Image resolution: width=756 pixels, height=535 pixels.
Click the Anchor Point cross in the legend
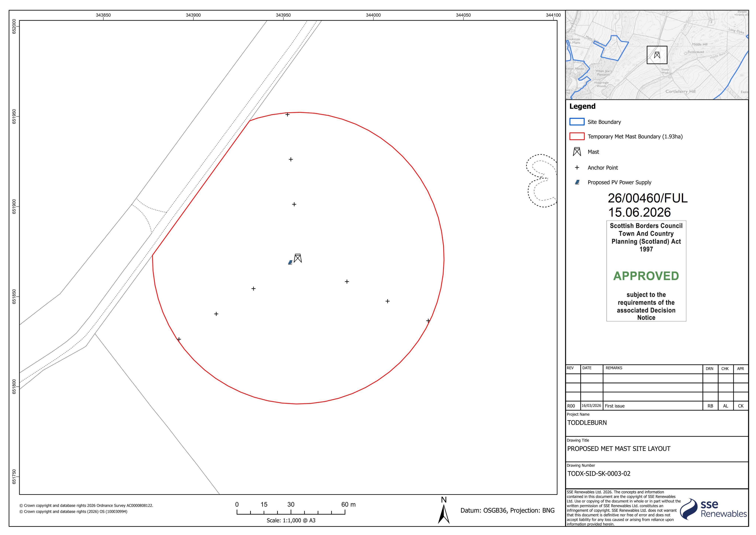(577, 167)
